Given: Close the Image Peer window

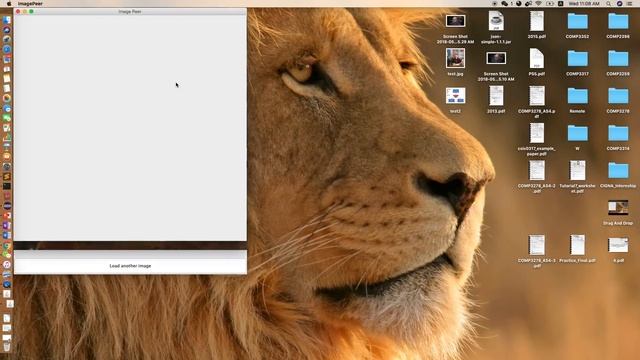Looking at the screenshot, I should click(18, 11).
